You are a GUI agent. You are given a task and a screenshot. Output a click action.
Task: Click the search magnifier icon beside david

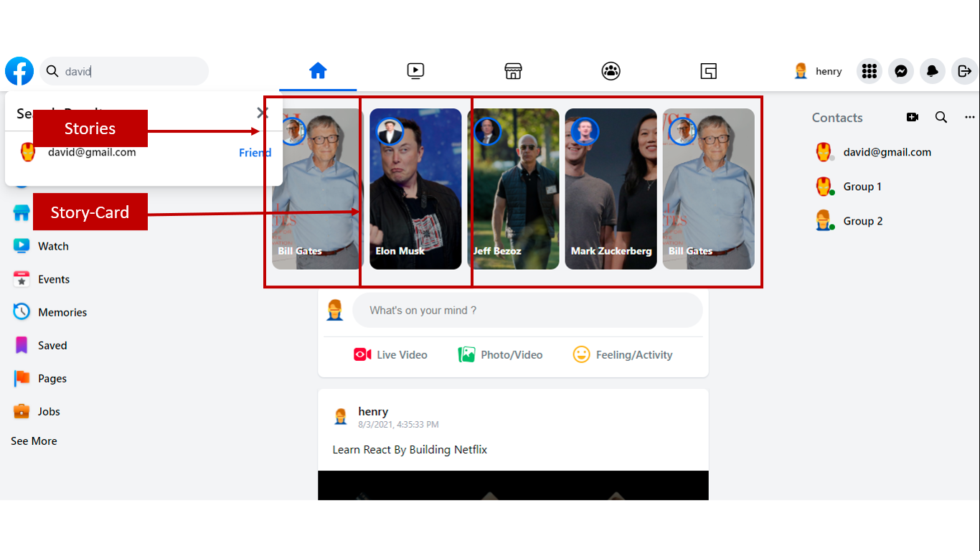coord(52,71)
